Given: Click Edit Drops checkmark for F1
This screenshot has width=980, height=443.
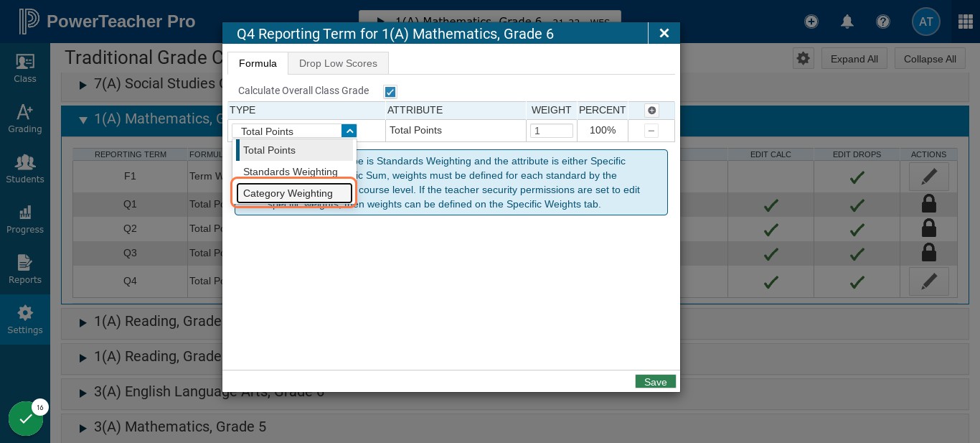Looking at the screenshot, I should click(x=857, y=177).
